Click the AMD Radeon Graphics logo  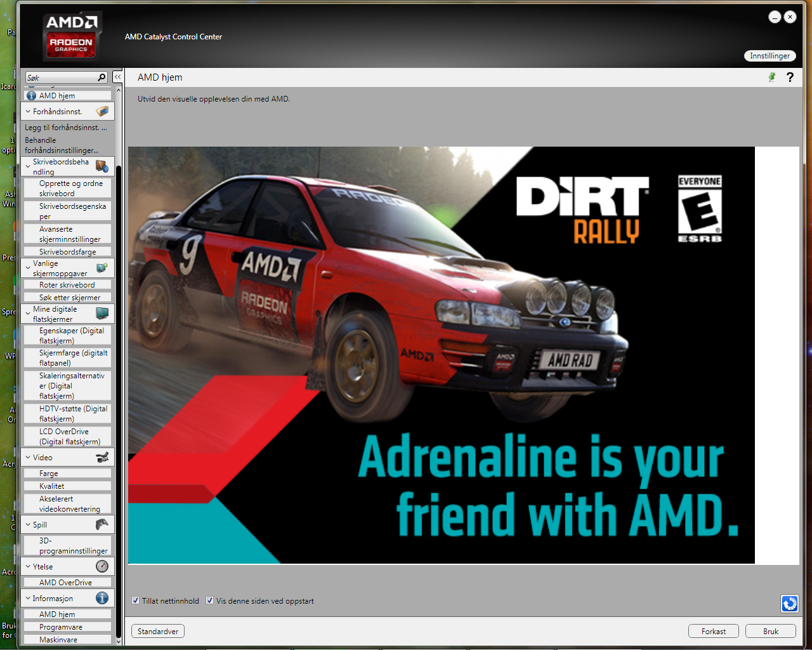pyautogui.click(x=71, y=36)
